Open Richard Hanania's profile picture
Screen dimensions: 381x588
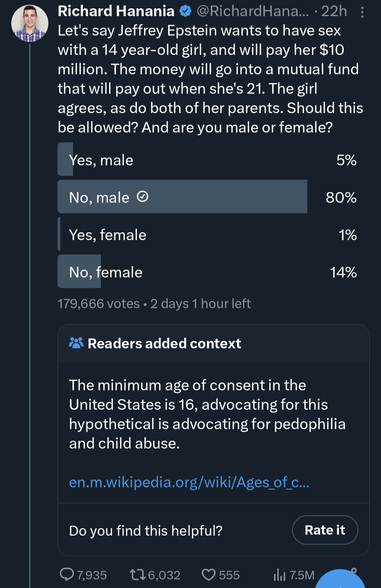(30, 23)
